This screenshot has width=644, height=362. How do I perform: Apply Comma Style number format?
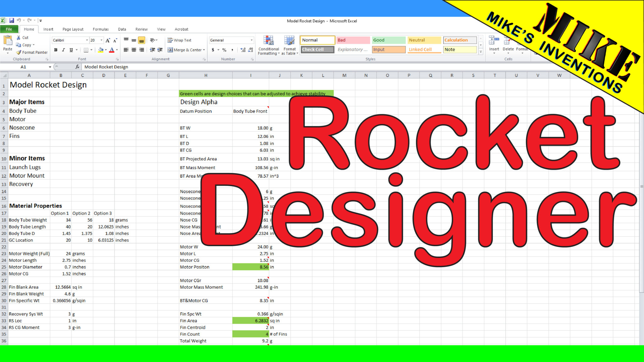pos(232,50)
